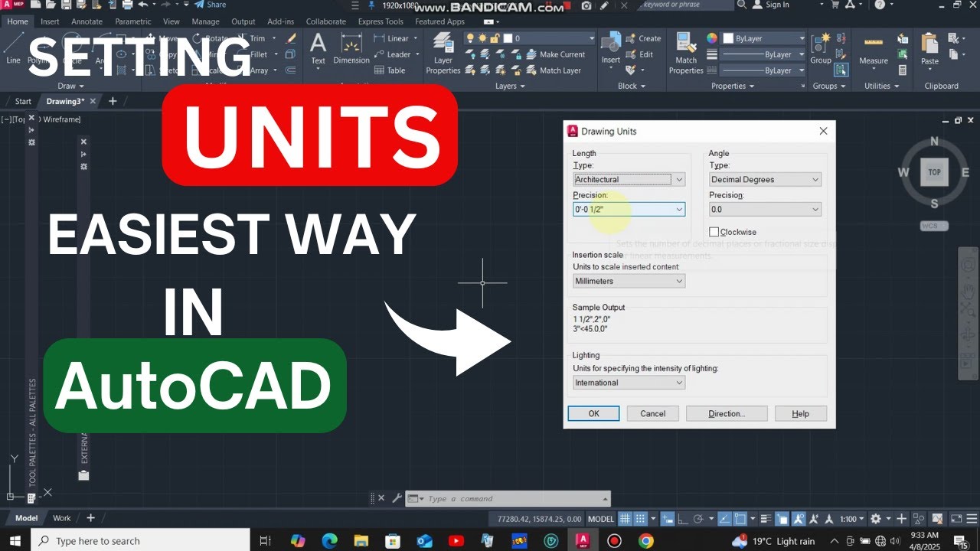Click the Microsoft Edge icon in taskbar
980x551 pixels.
330,540
